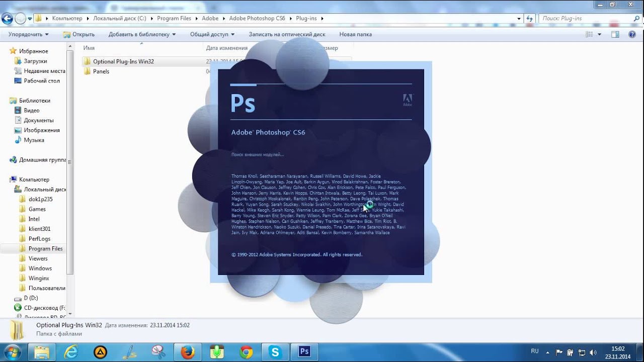
Task: Expand Добавить в библиотеку dropdown
Action: tap(142, 34)
